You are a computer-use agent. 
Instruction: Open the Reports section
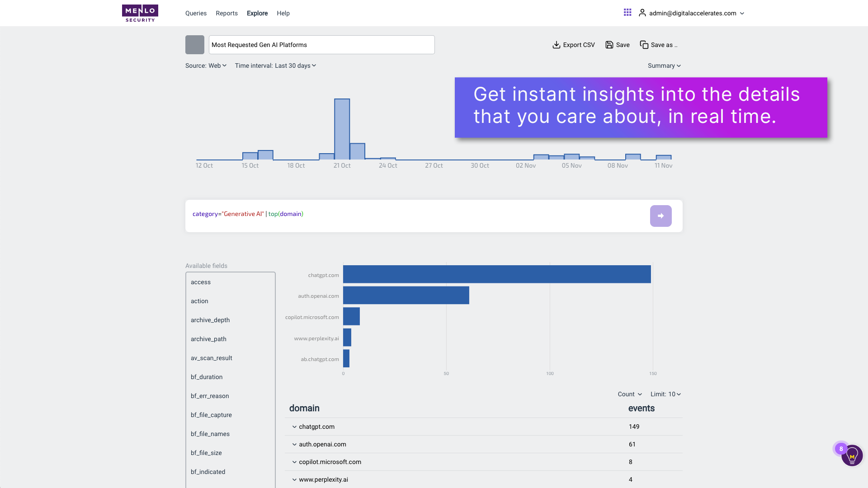[226, 13]
